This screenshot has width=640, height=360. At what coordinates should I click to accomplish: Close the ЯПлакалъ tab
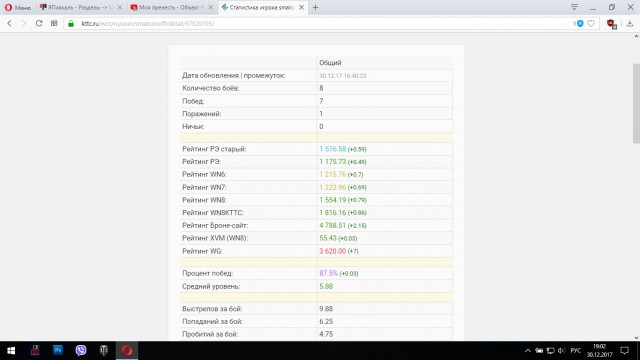point(120,7)
